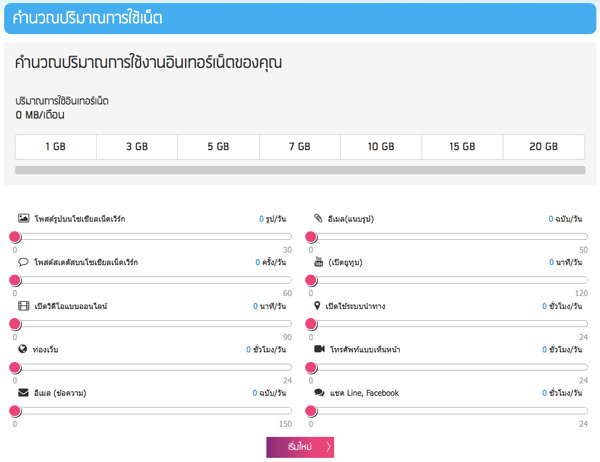The height and width of the screenshot is (462, 600).
Task: Click the photo icon for social network picture posts
Action: (x=24, y=218)
